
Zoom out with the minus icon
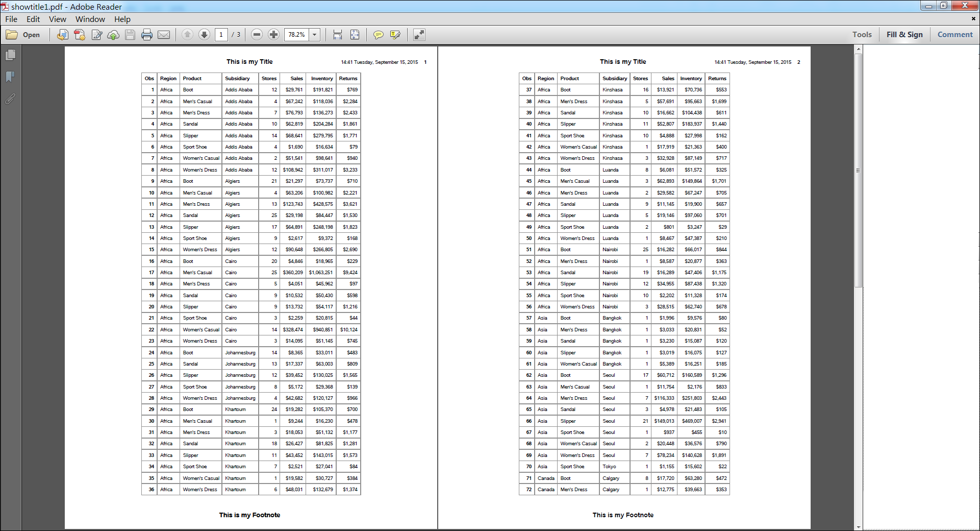[x=257, y=35]
